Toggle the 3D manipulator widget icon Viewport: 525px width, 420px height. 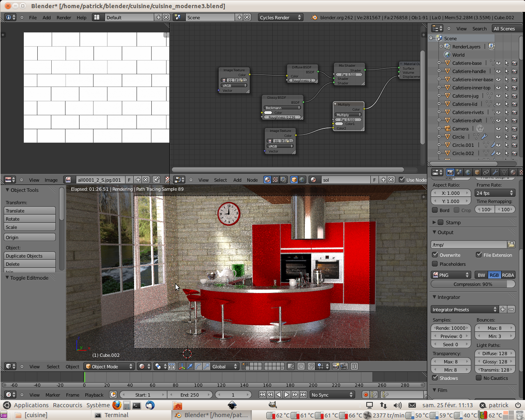[x=182, y=366]
